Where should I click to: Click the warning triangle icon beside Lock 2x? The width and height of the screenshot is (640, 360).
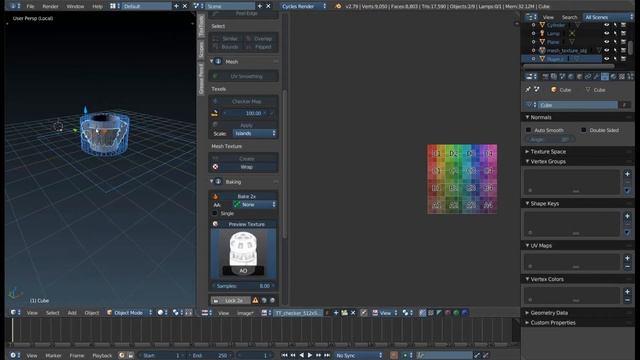(x=256, y=300)
